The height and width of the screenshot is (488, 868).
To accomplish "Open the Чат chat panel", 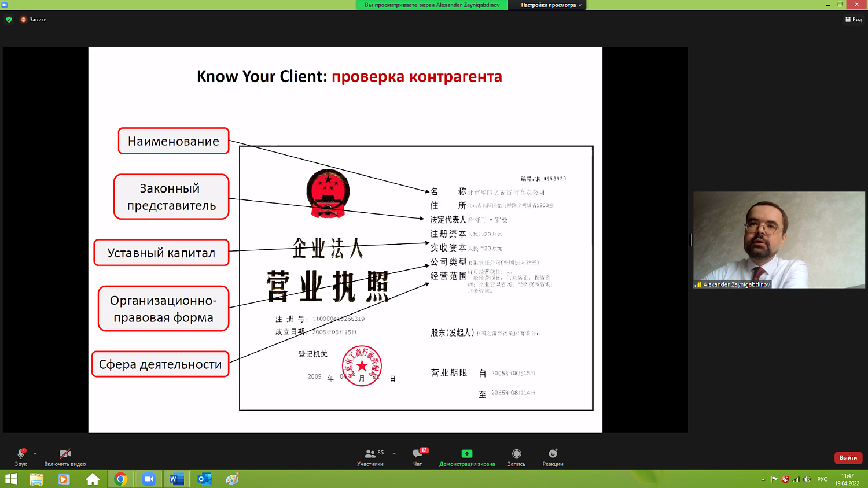I will pyautogui.click(x=418, y=456).
